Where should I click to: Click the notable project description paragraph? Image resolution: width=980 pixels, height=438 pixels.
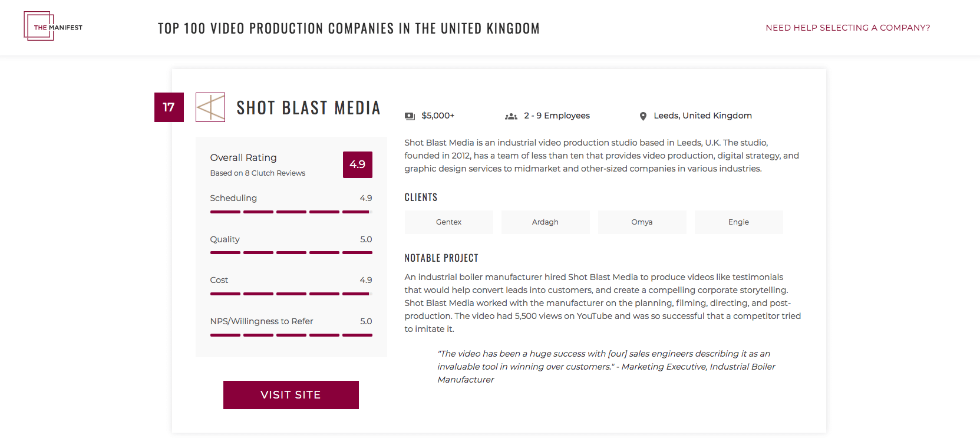pos(603,303)
